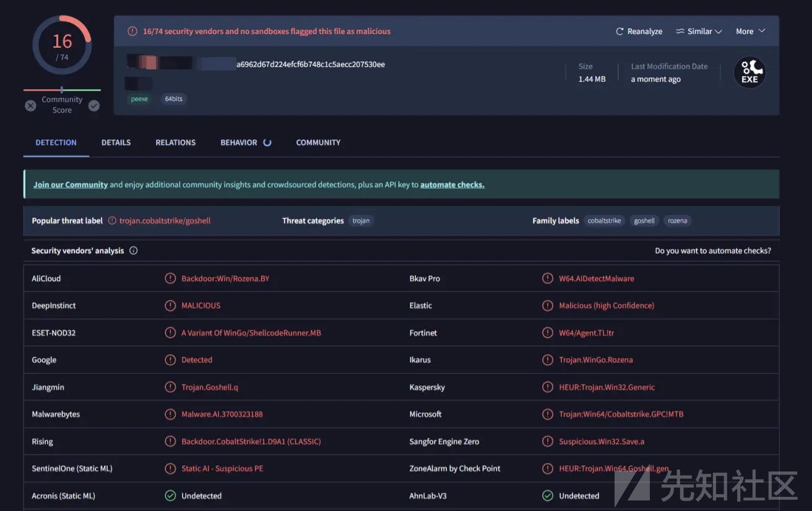
Task: Click the Bkav Pro detection alert icon
Action: [x=548, y=278]
